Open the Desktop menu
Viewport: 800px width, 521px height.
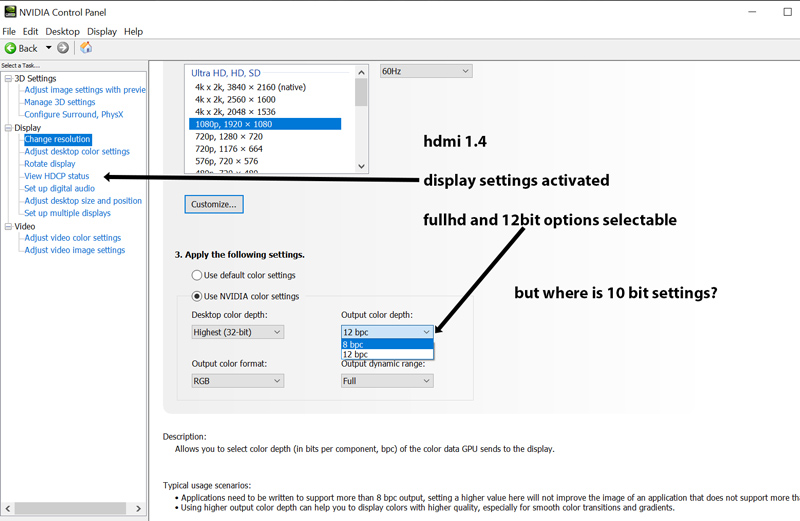tap(62, 32)
